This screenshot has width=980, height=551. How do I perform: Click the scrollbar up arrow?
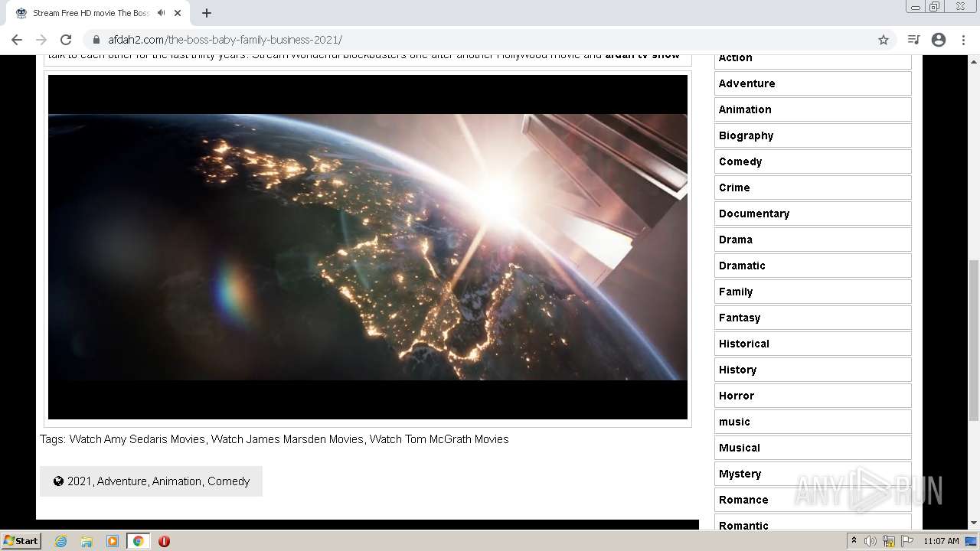(x=973, y=62)
